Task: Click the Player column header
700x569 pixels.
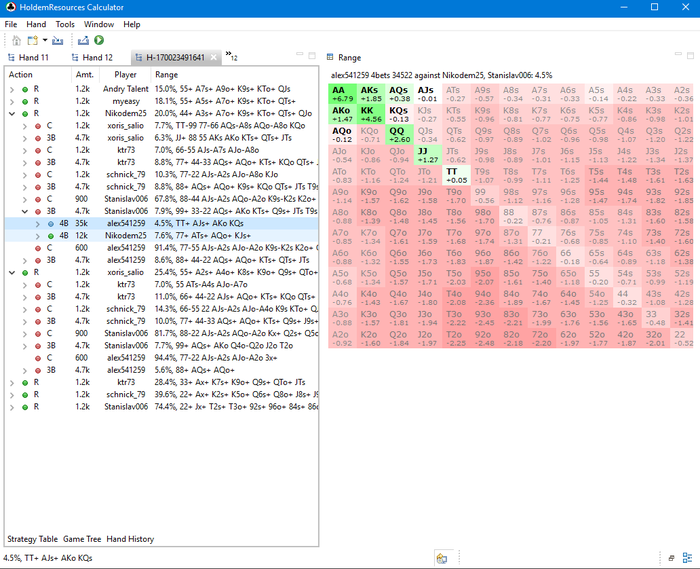Action: pos(125,75)
